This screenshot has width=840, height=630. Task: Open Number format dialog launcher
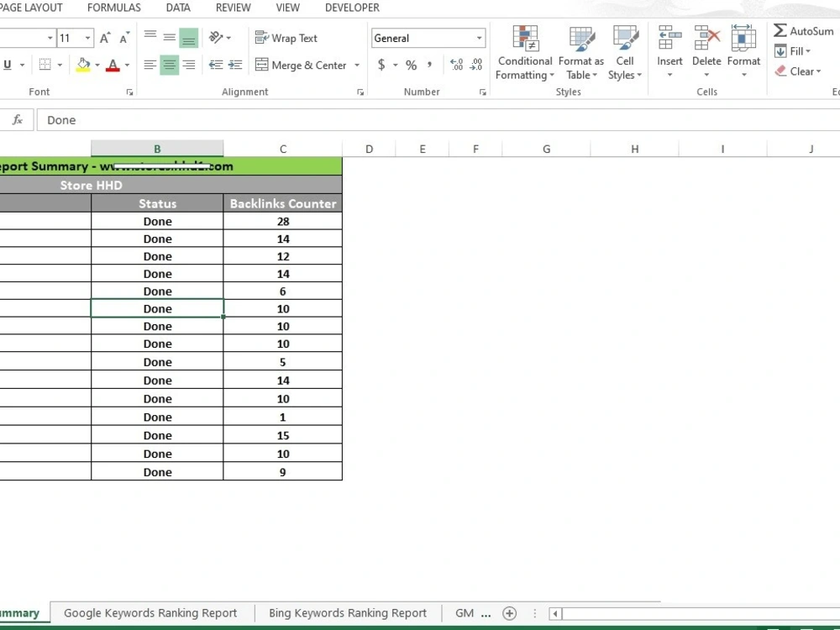coord(482,92)
